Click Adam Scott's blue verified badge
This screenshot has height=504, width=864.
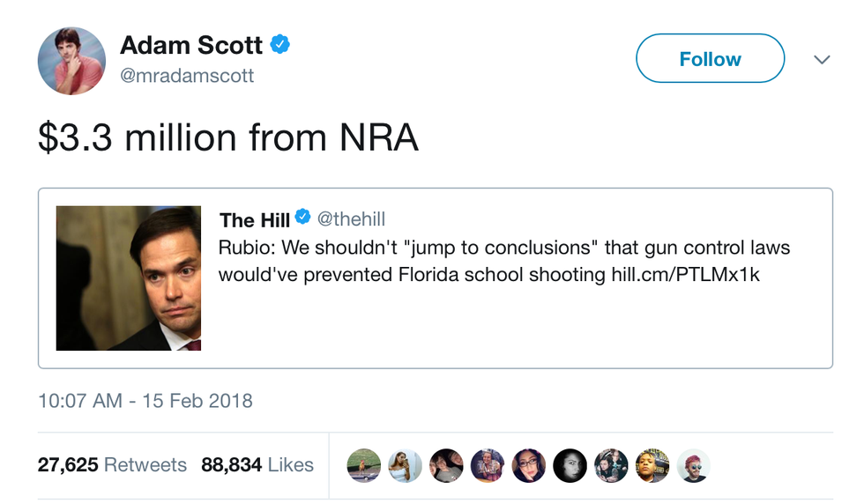pyautogui.click(x=280, y=44)
